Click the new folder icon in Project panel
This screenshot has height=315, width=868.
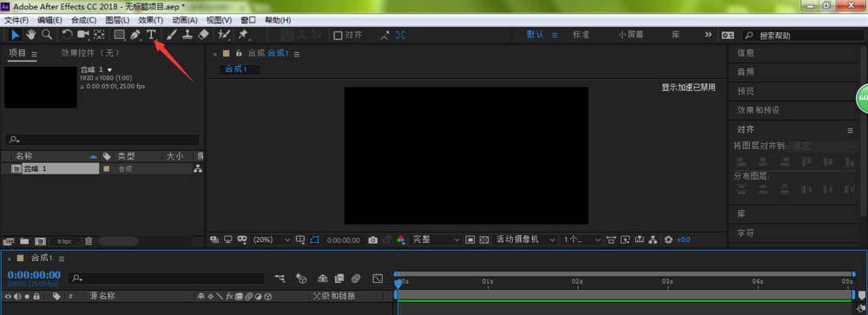(x=24, y=241)
